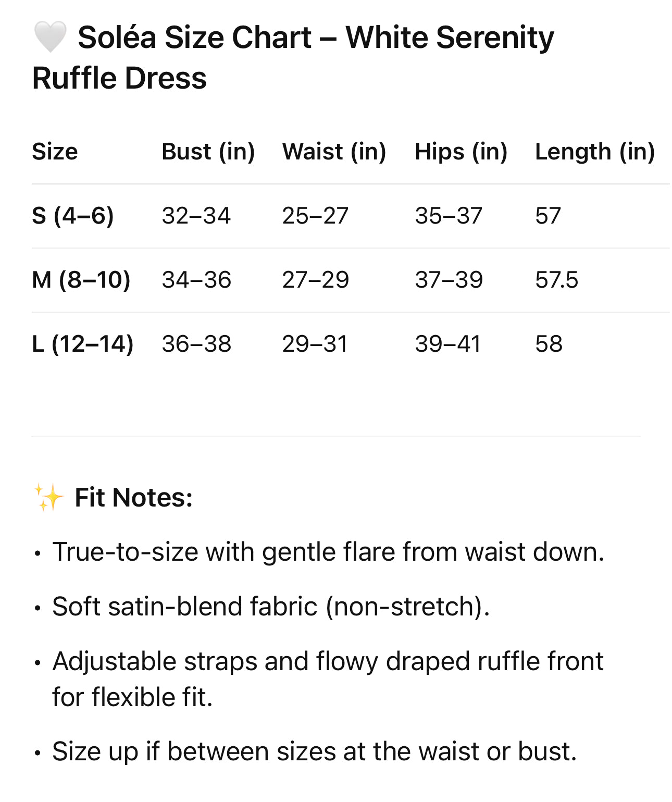Viewport: 672px width, 802px height.
Task: Click the Bust (in) column header
Action: pos(208,152)
